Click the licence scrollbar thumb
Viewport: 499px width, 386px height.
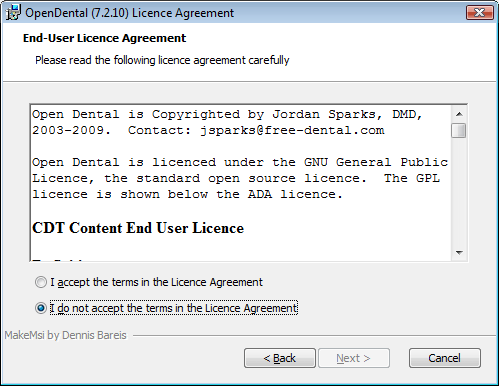[x=459, y=130]
